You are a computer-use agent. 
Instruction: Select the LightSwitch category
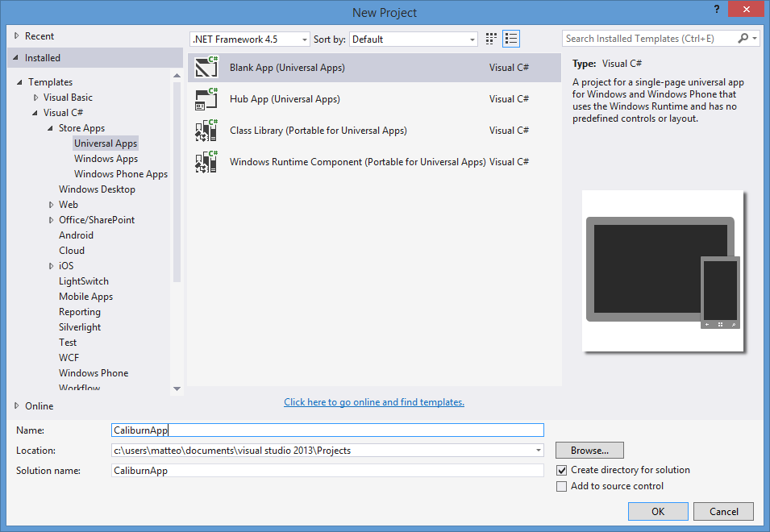point(84,281)
